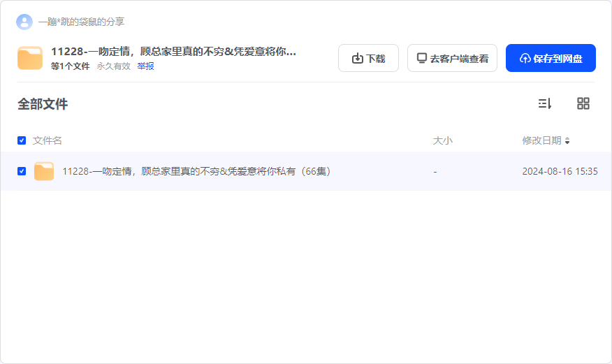This screenshot has height=364, width=612.
Task: Open the sort order icon
Action: point(545,103)
